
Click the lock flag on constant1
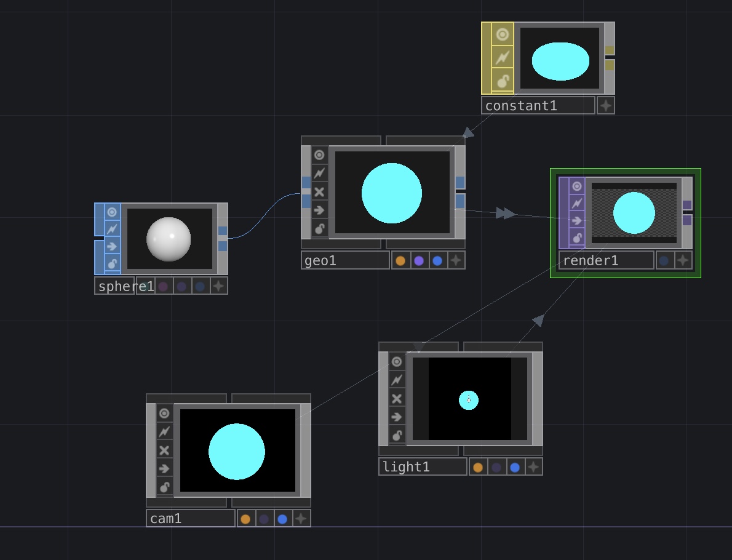(503, 81)
